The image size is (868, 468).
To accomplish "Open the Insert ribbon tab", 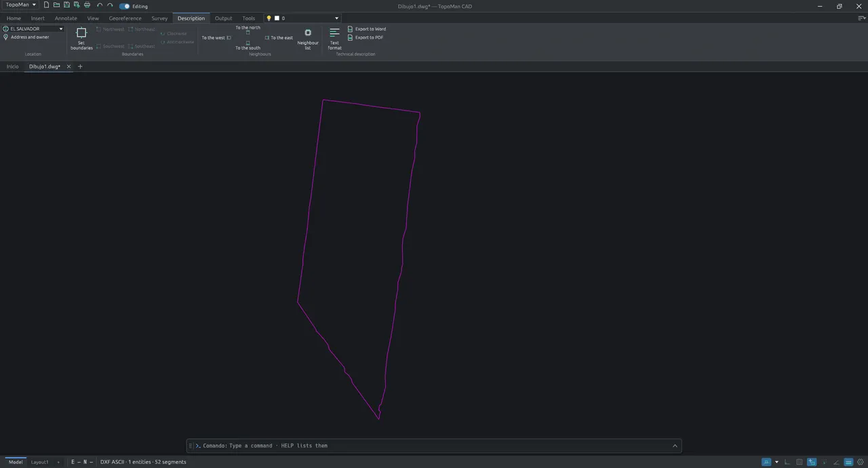I will [x=37, y=18].
